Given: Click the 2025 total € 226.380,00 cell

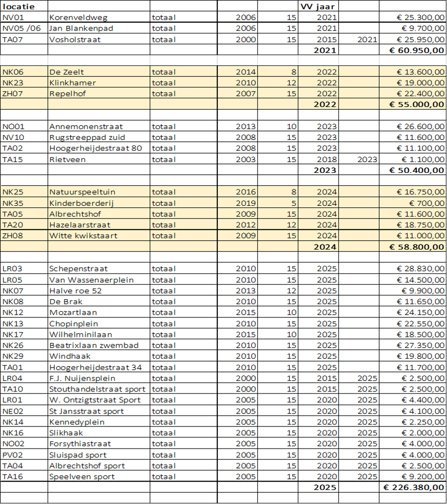Looking at the screenshot, I should (x=413, y=487).
